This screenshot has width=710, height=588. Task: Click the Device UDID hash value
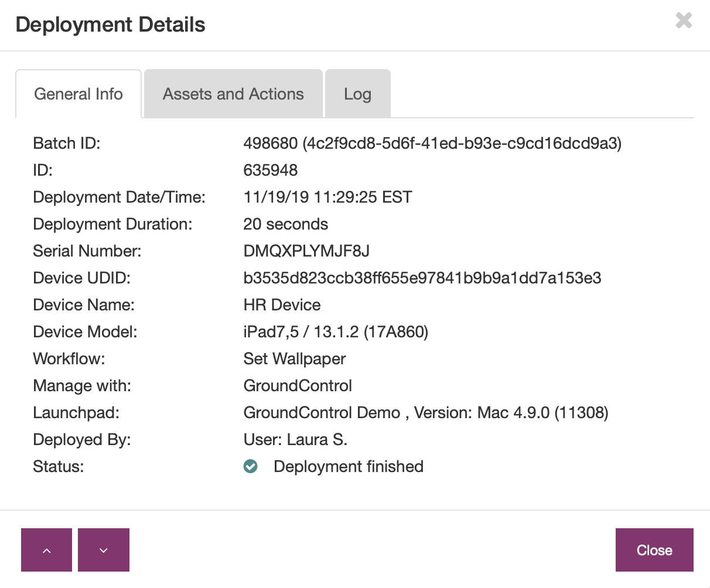(x=422, y=278)
